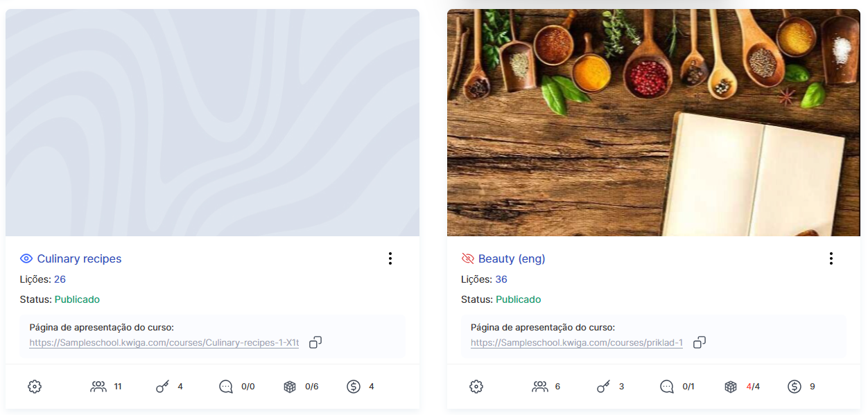Click dollar payments icon on Beauty (eng) card
The width and height of the screenshot is (868, 415).
pos(795,387)
